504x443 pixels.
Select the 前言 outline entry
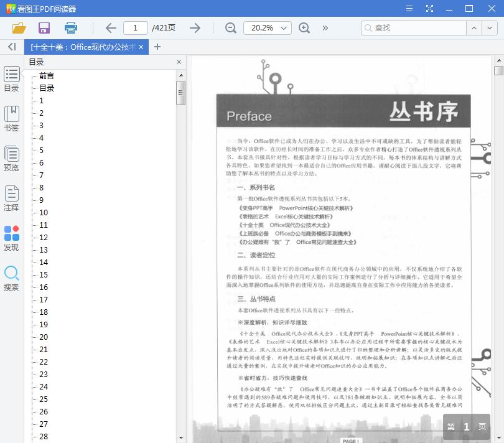[x=47, y=76]
